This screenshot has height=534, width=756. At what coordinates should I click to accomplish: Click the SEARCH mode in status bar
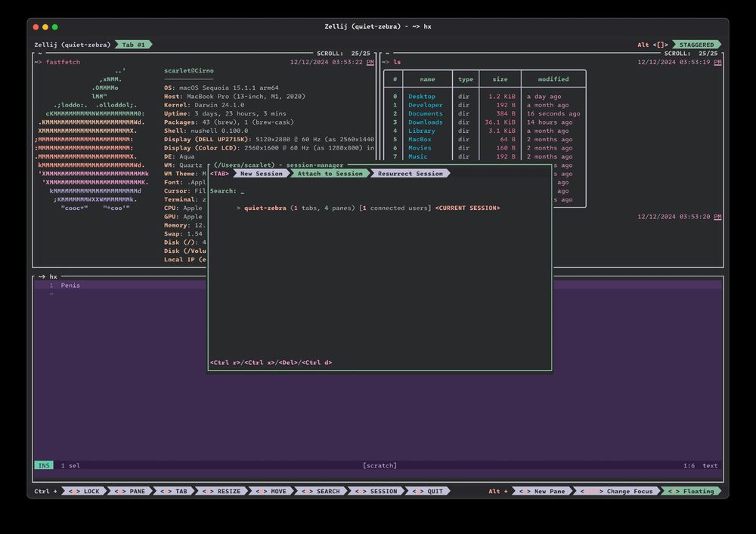click(321, 491)
